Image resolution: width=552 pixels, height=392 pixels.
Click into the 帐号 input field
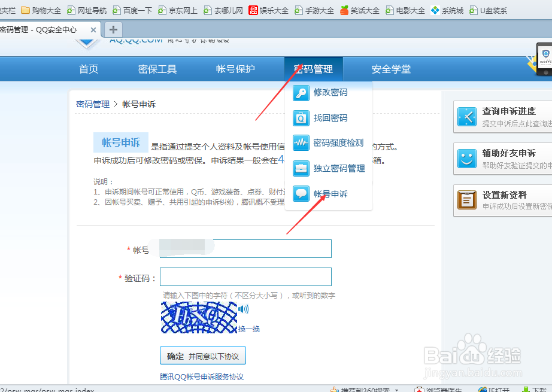(245, 248)
